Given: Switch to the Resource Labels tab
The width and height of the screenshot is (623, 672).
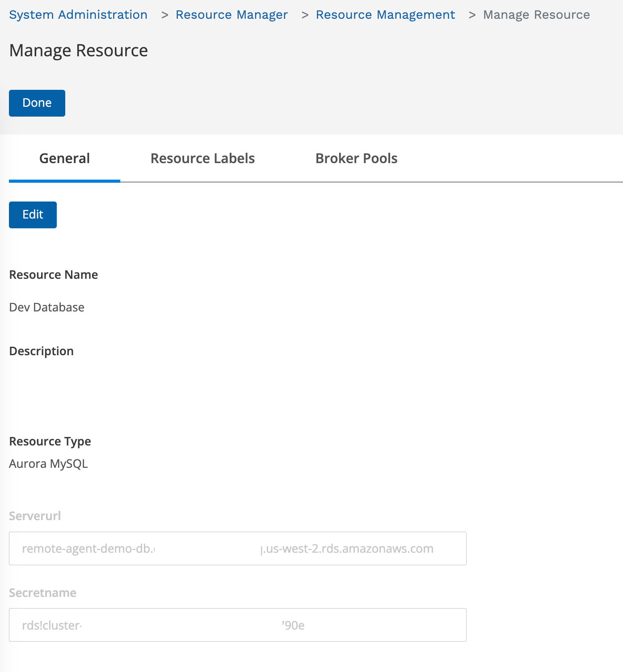Looking at the screenshot, I should (x=202, y=159).
